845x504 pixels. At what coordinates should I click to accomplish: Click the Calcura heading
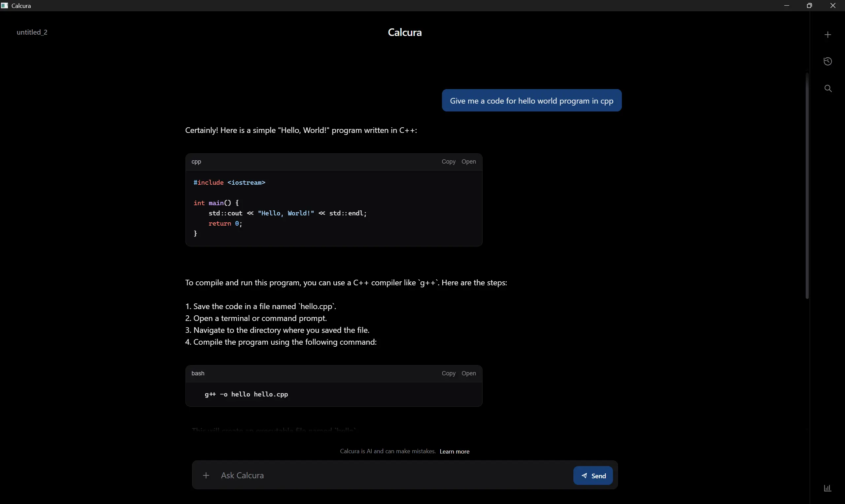click(405, 32)
